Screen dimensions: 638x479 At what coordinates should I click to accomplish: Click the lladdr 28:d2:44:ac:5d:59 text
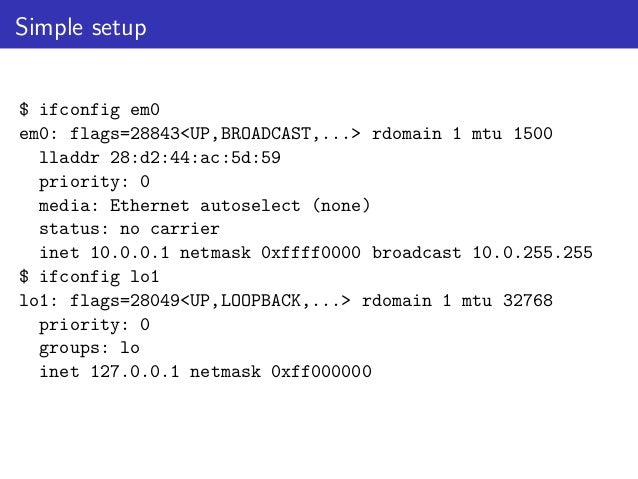tap(160, 157)
